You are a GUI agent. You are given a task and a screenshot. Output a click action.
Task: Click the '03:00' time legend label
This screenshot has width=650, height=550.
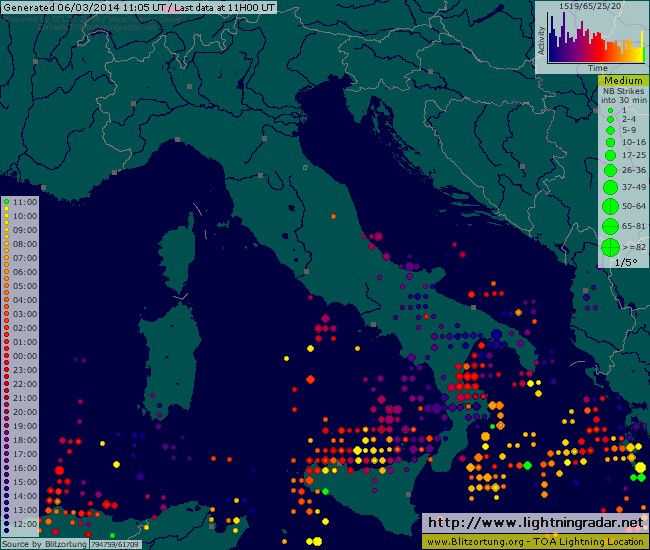[x=25, y=314]
